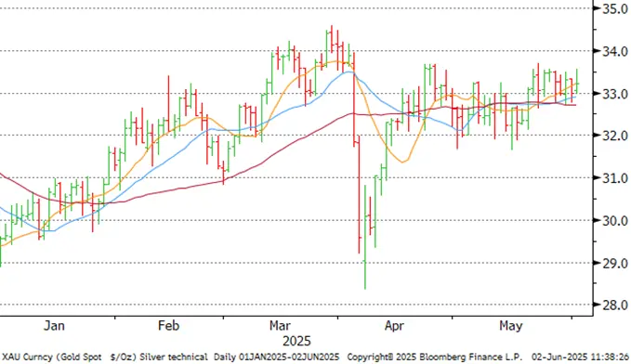Viewport: 631px width, 364px height.
Task: Click the 29.0 price axis label
Action: (615, 264)
